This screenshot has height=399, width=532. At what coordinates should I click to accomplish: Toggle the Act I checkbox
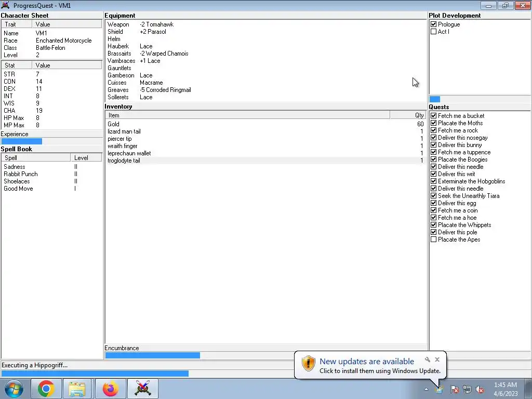pyautogui.click(x=434, y=32)
